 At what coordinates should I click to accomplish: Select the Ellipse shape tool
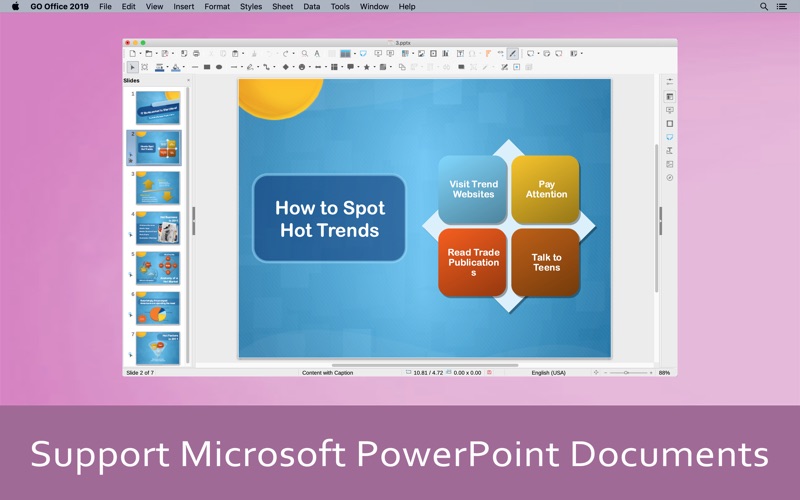(x=219, y=67)
